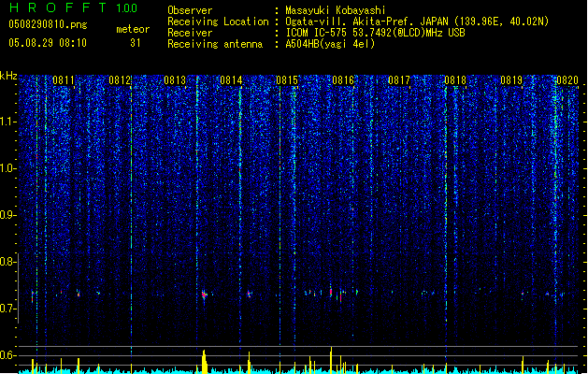Select observer name Masayuki Kobayashi
Image resolution: width=588 pixels, height=374 pixels.
(335, 10)
